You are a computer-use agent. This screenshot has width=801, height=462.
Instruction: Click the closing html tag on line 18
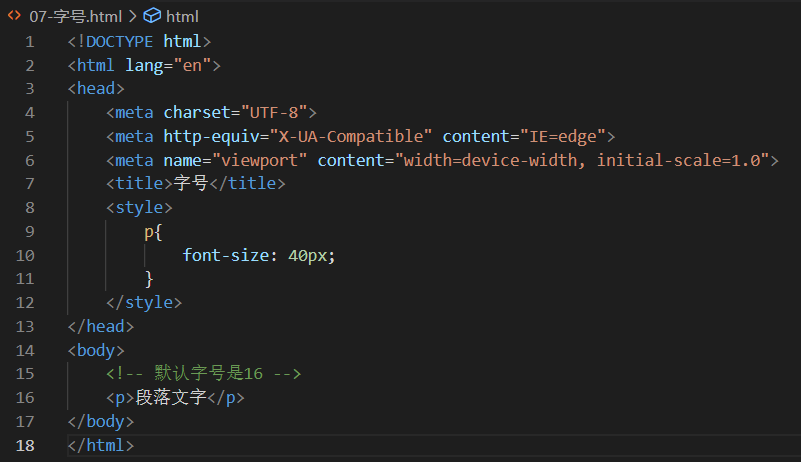point(101,446)
